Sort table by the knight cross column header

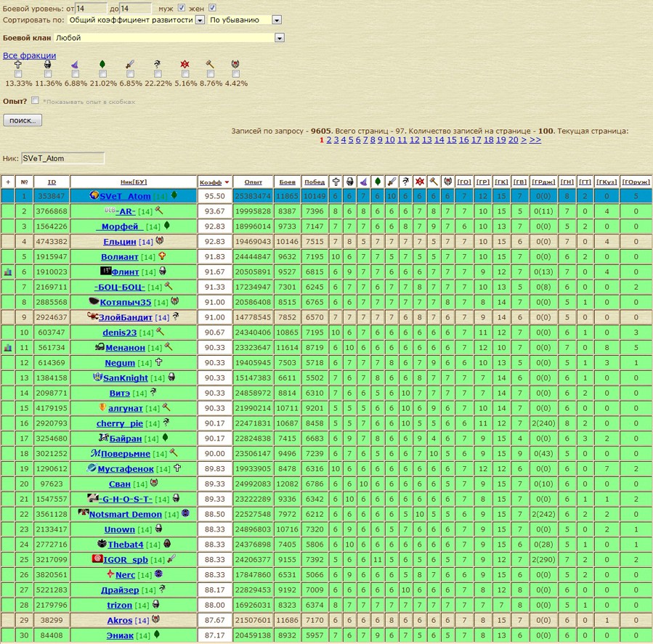point(336,182)
